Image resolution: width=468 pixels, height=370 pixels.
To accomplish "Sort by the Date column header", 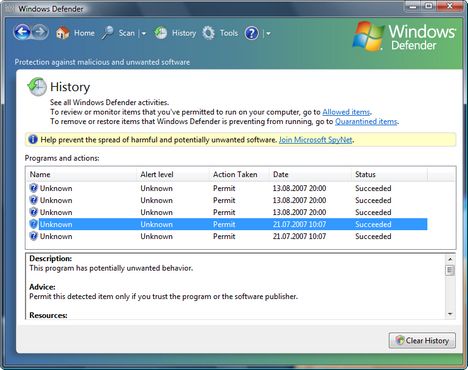I will (311, 174).
